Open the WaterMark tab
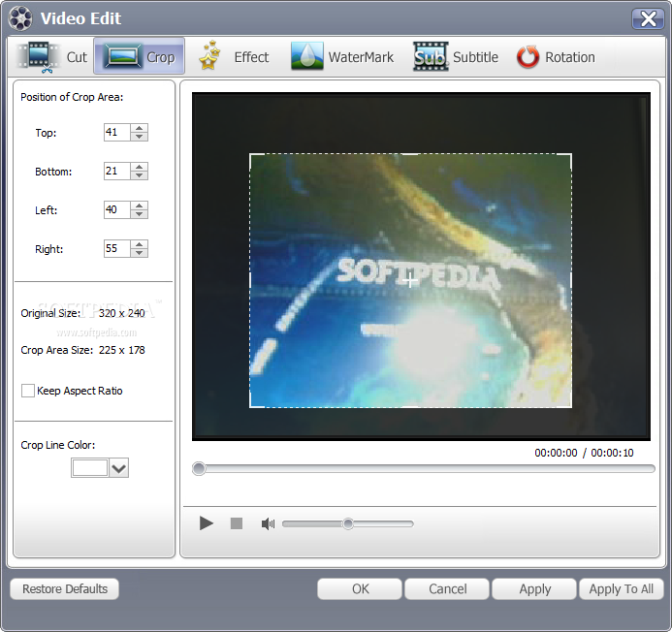The width and height of the screenshot is (672, 632). [x=342, y=56]
